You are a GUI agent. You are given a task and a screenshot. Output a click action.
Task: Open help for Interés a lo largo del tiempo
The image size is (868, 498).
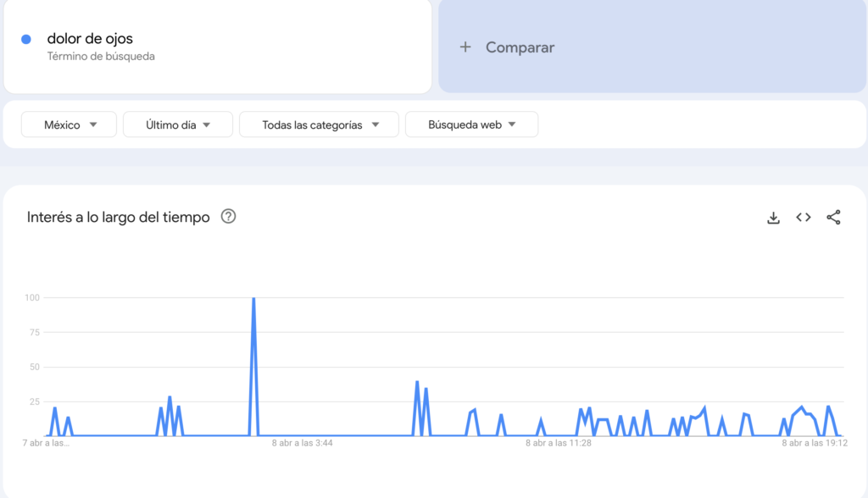pos(228,217)
